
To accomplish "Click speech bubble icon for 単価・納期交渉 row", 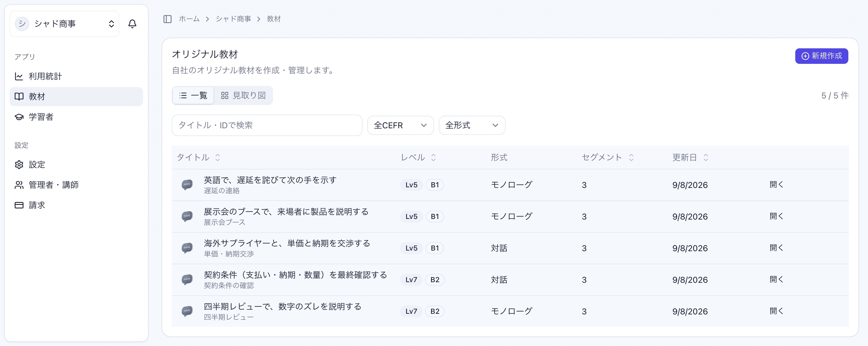I will click(187, 248).
